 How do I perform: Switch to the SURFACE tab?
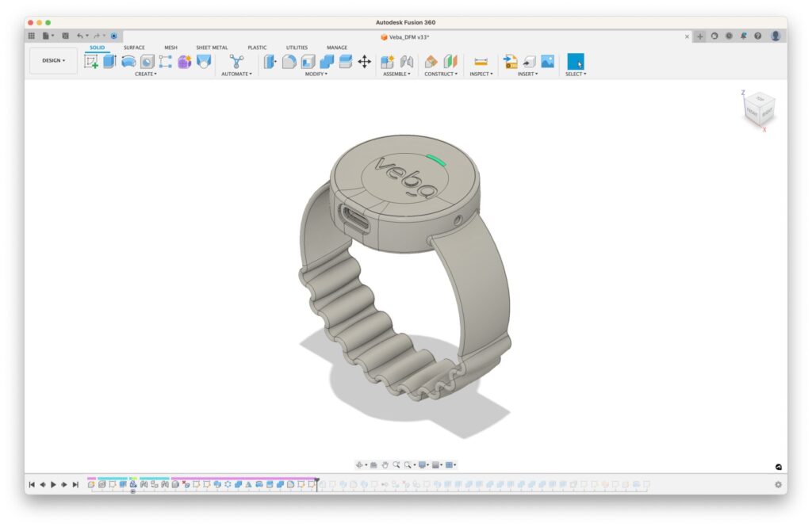tap(134, 47)
